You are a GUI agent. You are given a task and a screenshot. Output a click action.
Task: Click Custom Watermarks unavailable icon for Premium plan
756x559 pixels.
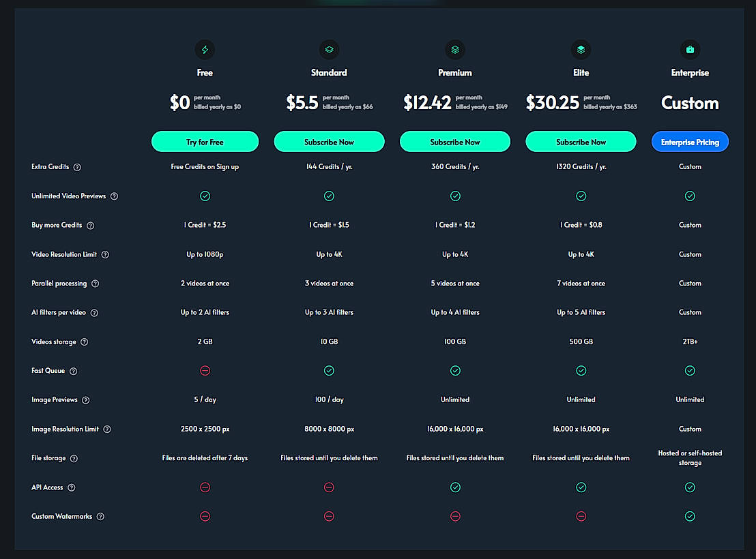pos(455,516)
